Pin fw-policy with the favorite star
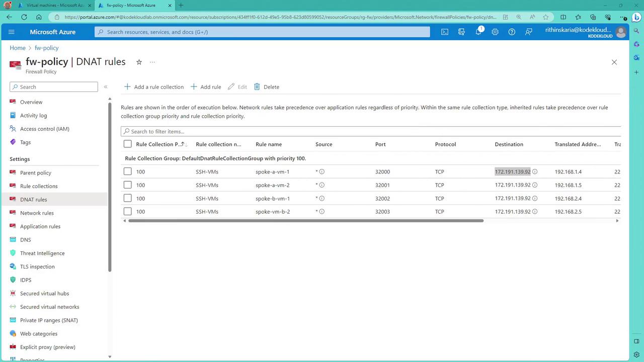This screenshot has width=644, height=362. coord(139,62)
